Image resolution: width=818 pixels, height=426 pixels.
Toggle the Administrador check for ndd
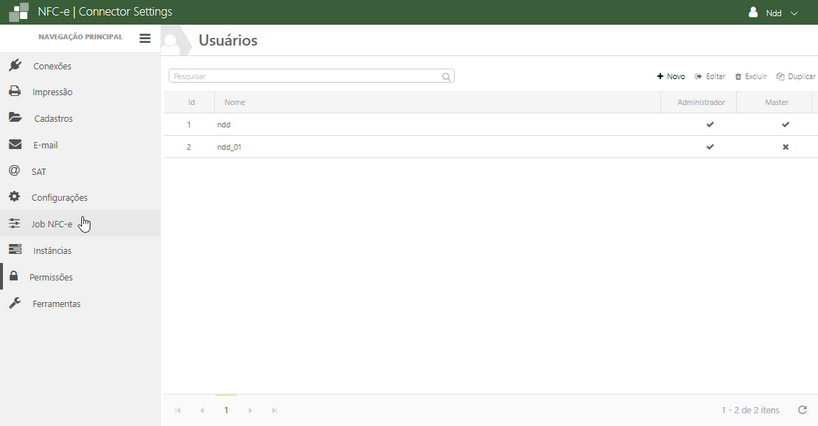click(710, 125)
